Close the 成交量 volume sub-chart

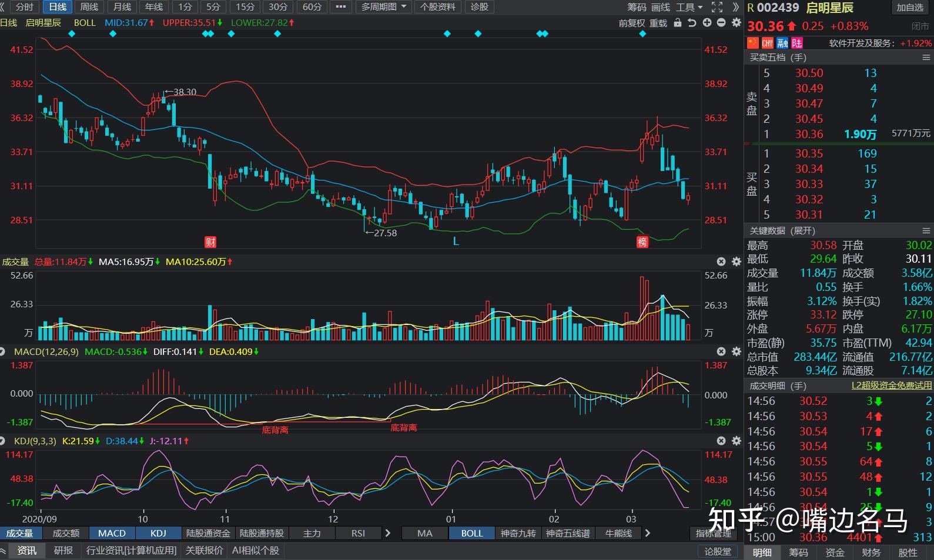[x=721, y=261]
